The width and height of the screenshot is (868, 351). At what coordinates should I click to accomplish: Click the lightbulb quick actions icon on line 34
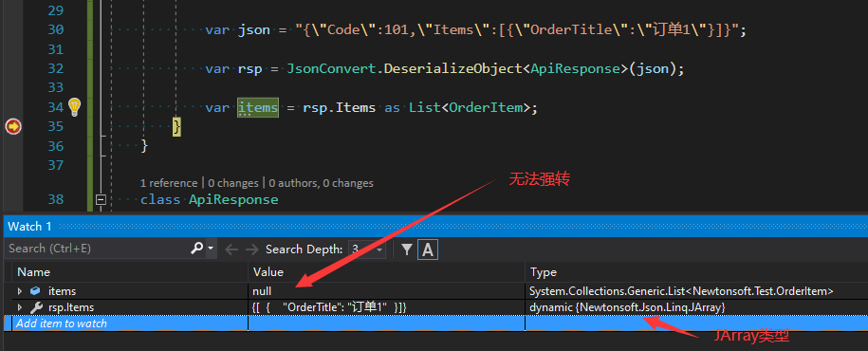point(74,107)
